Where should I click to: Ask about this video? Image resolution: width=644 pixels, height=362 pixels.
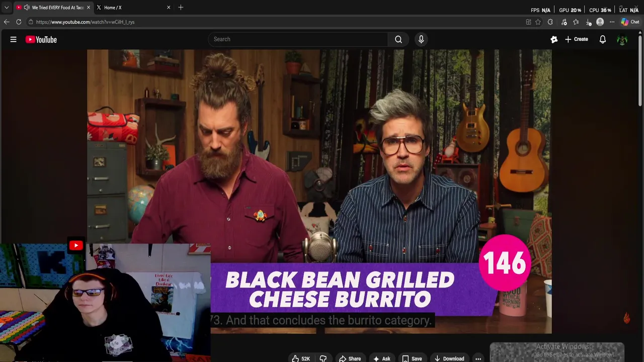tap(381, 358)
